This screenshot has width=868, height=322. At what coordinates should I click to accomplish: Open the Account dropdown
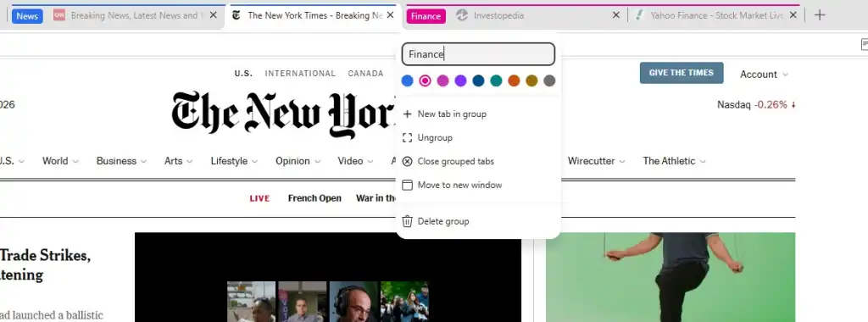click(x=764, y=74)
